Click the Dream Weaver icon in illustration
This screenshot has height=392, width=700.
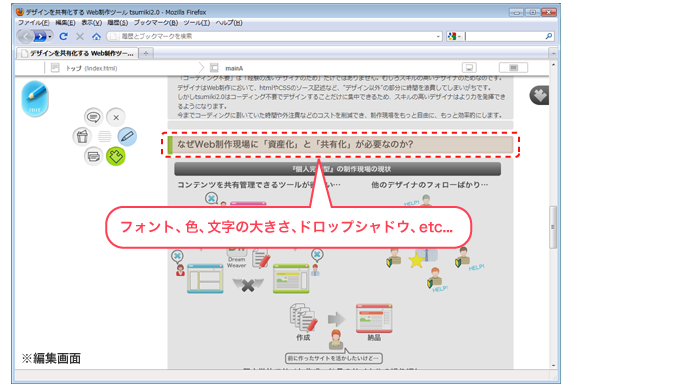click(x=237, y=258)
